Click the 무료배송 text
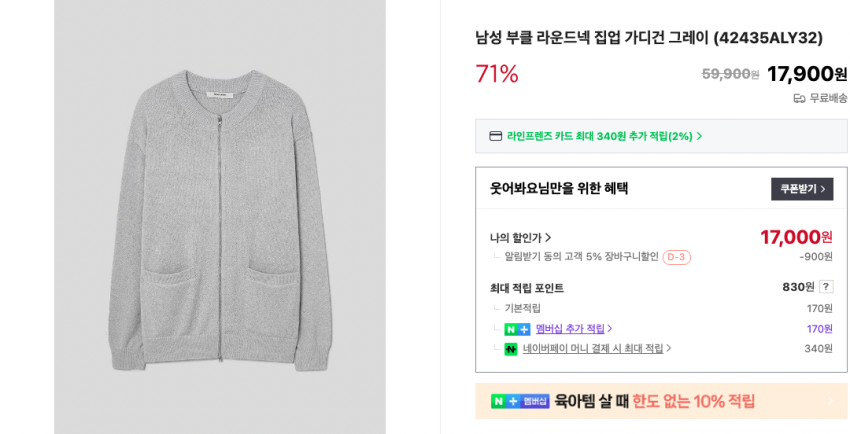The height and width of the screenshot is (434, 850). pos(828,98)
